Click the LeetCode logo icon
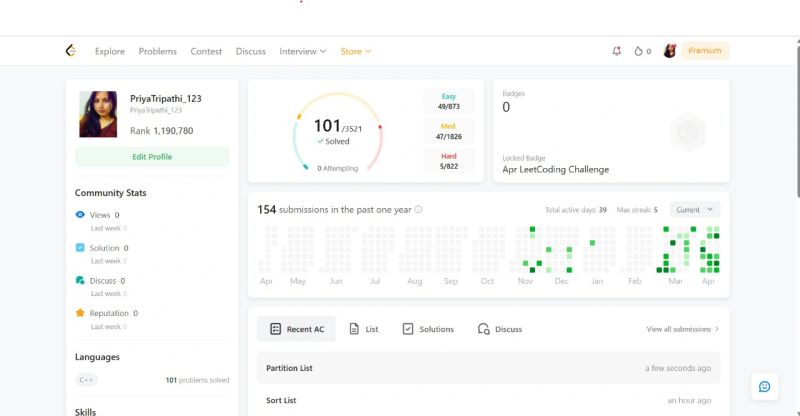The width and height of the screenshot is (800, 416). [x=71, y=51]
